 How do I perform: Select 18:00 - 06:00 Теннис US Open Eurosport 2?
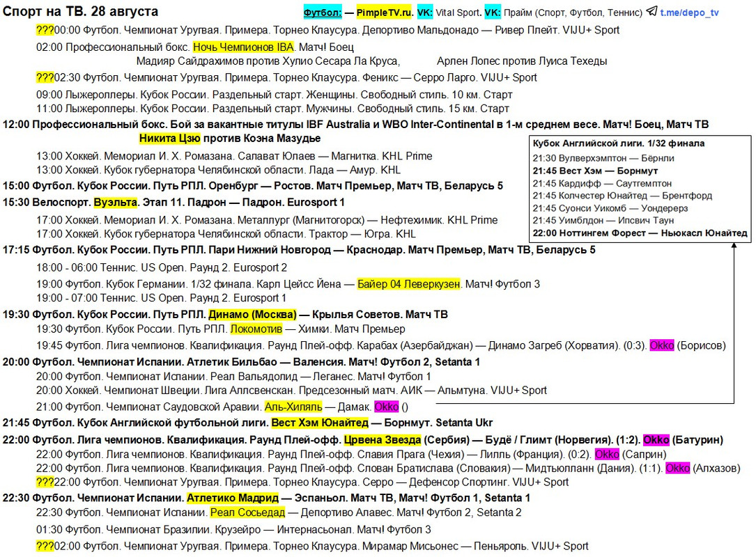[162, 267]
